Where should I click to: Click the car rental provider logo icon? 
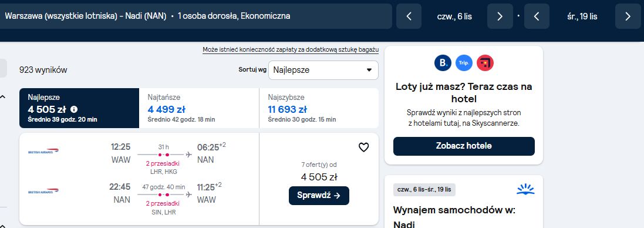coord(525,189)
